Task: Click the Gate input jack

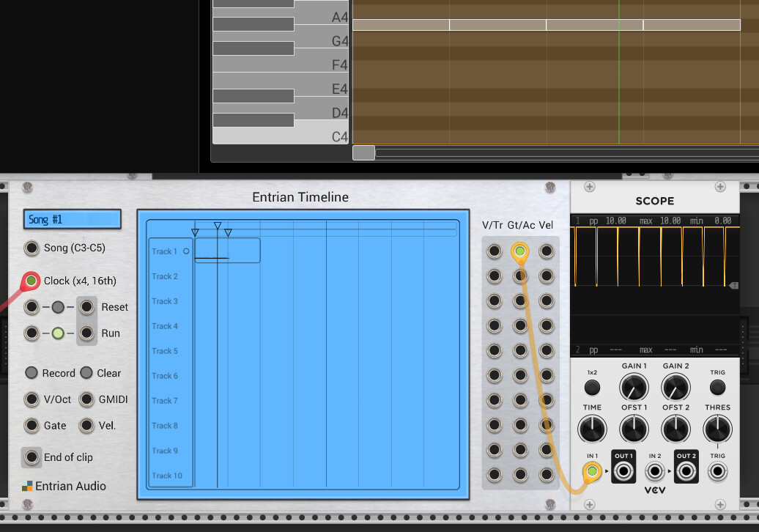Action: tap(32, 426)
